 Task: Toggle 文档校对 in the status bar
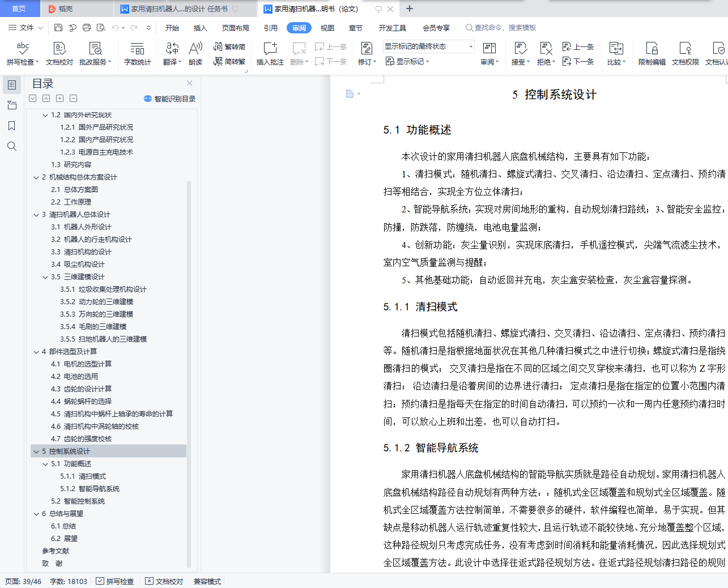164,581
